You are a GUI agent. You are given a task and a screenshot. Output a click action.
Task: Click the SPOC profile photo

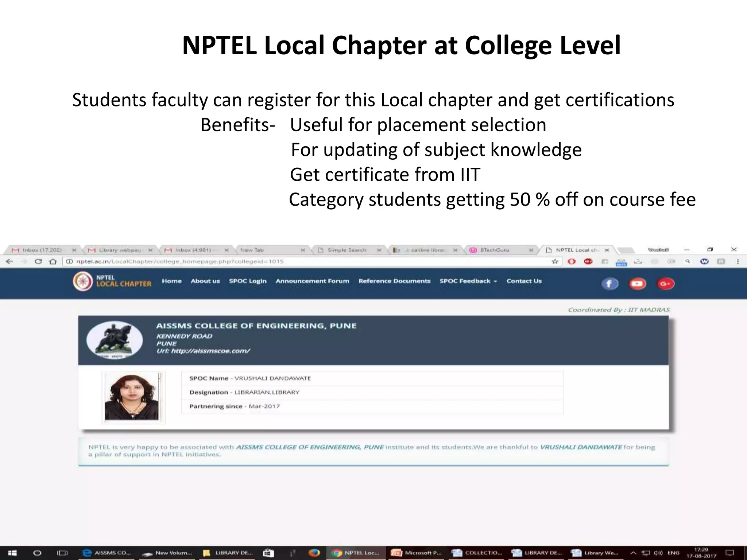(x=131, y=397)
